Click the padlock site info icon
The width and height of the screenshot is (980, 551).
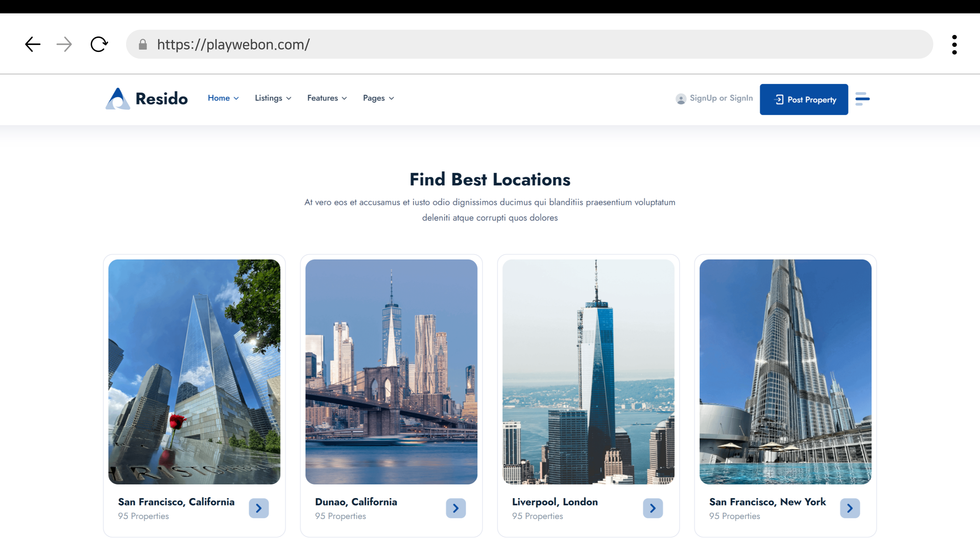(143, 44)
